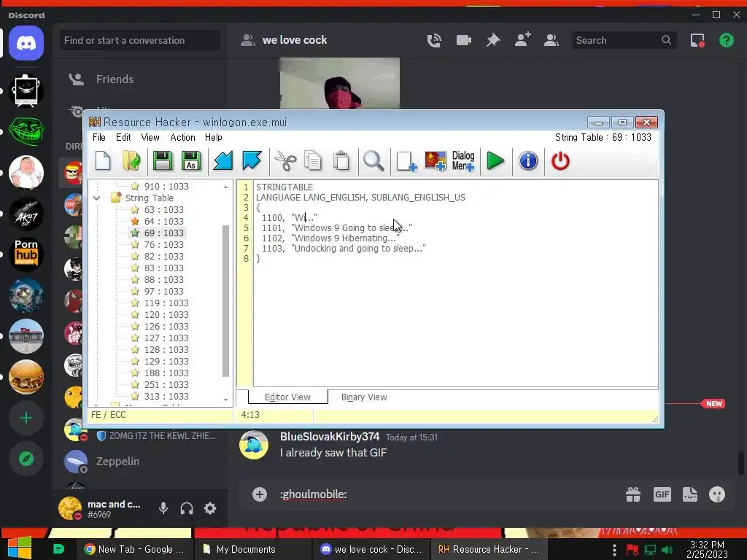Screen dimensions: 747x560
Task: Switch to Binary View tab
Action: point(364,397)
